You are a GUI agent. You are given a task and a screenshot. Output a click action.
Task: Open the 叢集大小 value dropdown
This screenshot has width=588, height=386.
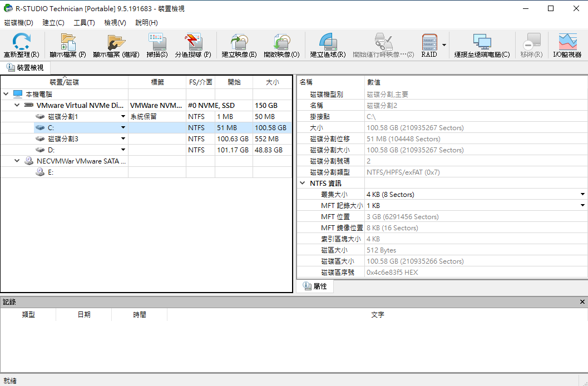point(583,194)
